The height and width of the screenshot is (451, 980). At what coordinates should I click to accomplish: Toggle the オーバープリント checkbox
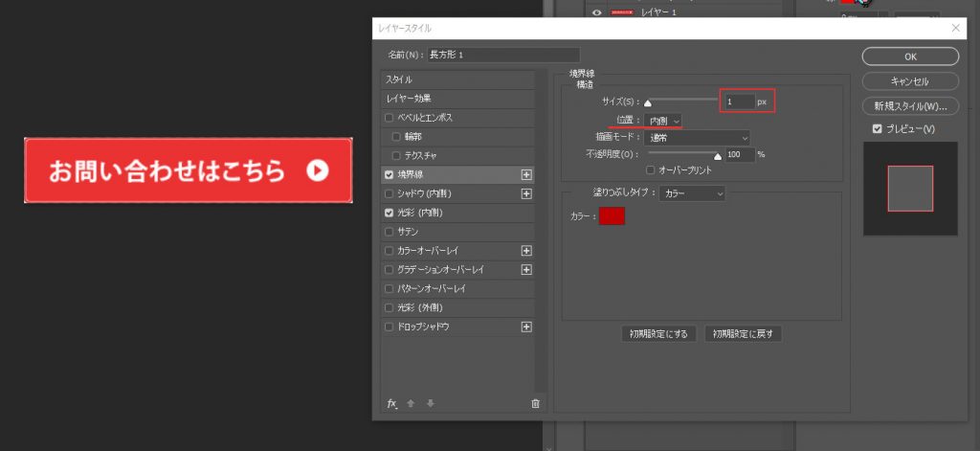[650, 169]
